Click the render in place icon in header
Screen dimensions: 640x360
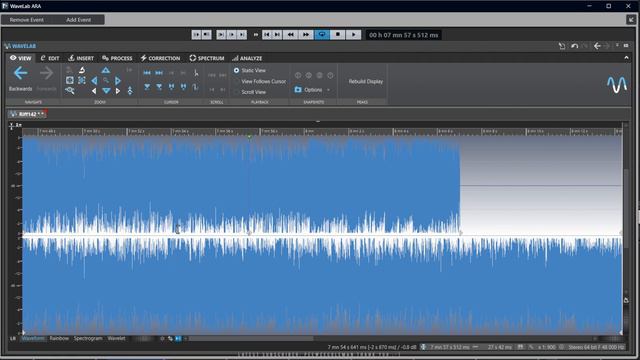coord(562,46)
